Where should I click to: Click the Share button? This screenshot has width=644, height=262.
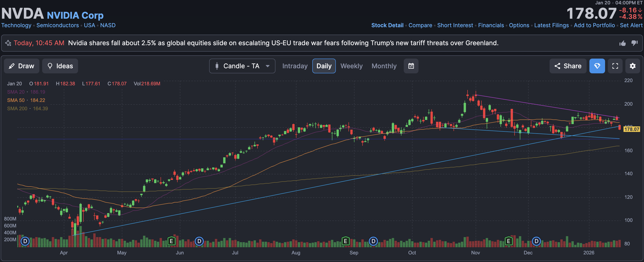(568, 66)
